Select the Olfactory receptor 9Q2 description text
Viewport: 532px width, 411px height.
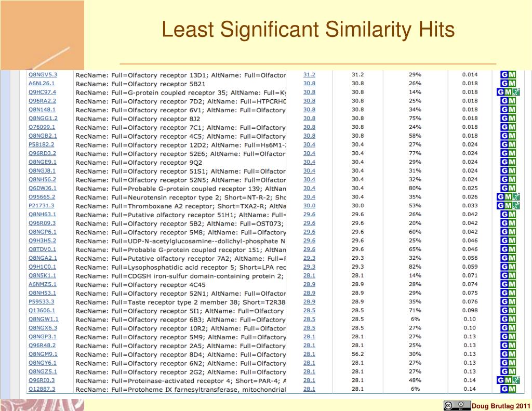pyautogui.click(x=139, y=163)
